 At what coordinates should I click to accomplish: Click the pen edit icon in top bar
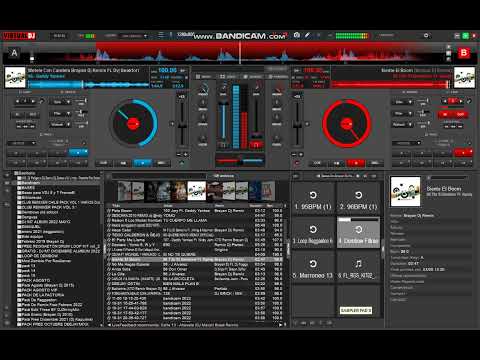pos(307,35)
